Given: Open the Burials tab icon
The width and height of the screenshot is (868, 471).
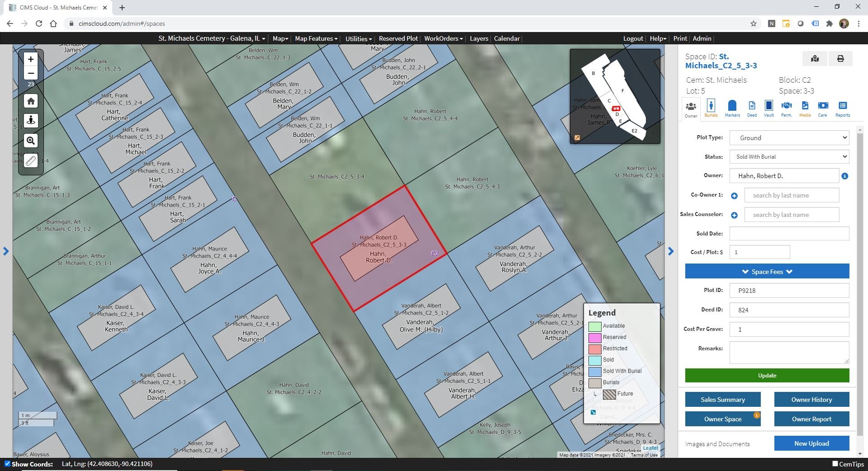Looking at the screenshot, I should [711, 108].
